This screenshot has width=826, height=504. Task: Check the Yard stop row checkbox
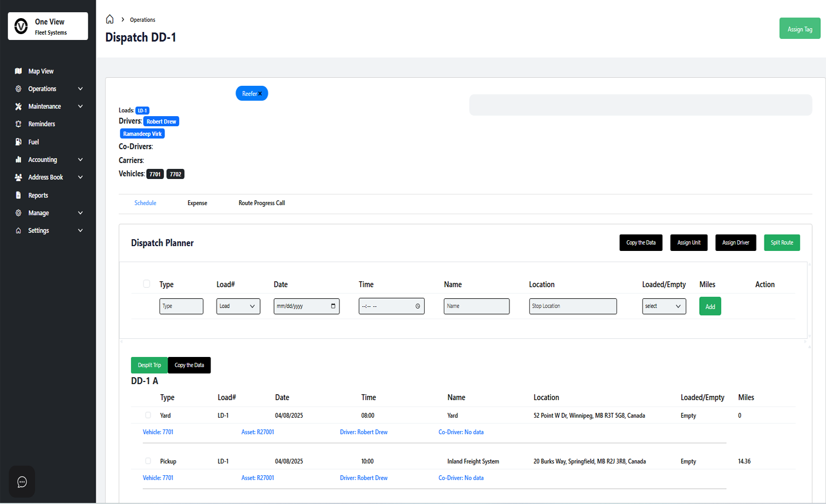click(x=148, y=416)
